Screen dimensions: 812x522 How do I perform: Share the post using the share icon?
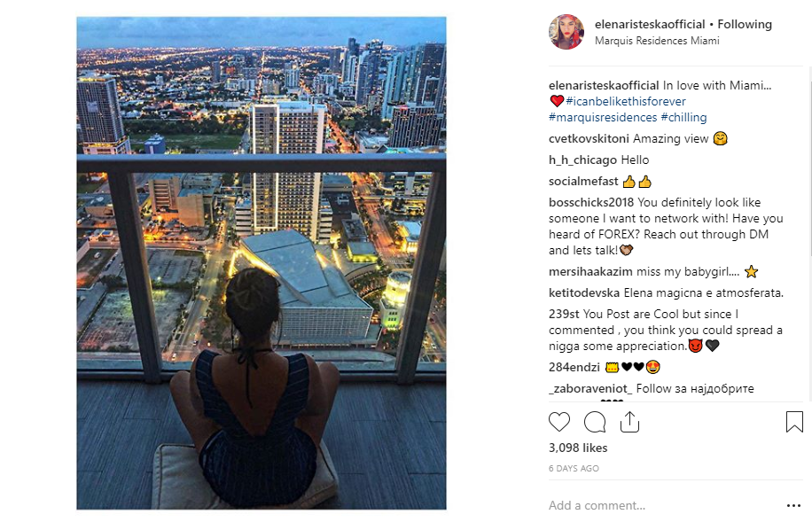pos(629,422)
